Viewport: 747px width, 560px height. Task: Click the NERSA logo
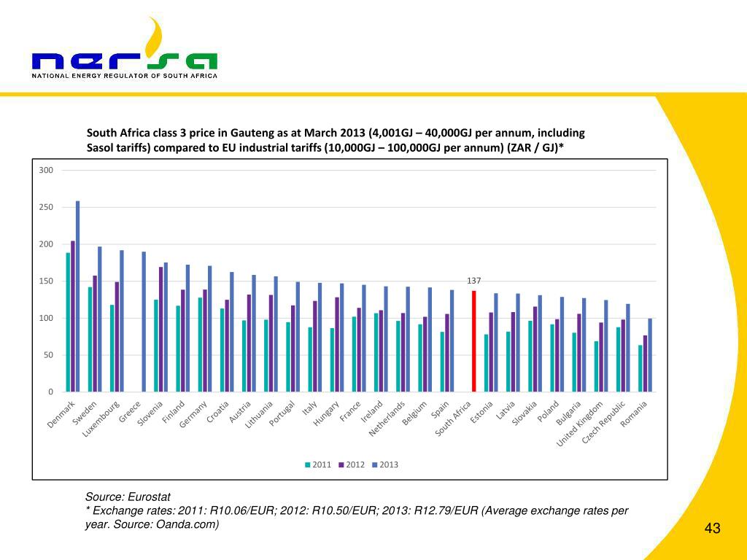124,58
